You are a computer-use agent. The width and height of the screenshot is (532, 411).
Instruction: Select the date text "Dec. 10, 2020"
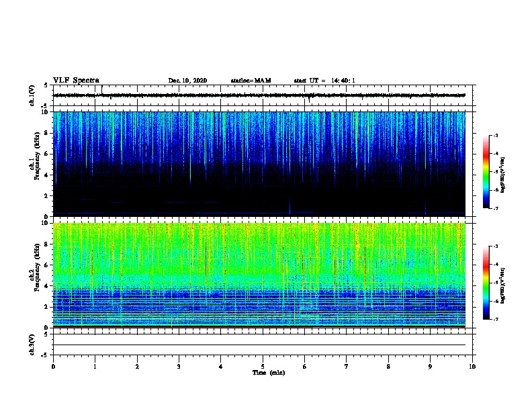187,81
